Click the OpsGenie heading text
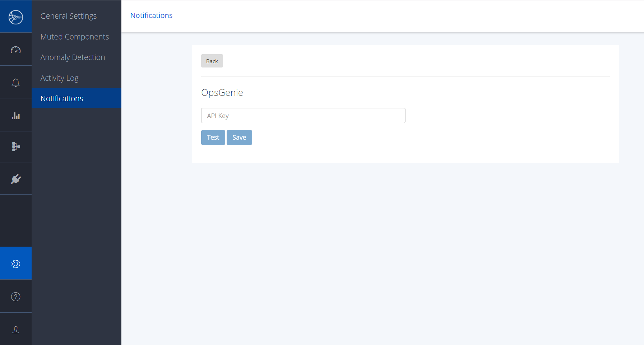 pos(222,93)
